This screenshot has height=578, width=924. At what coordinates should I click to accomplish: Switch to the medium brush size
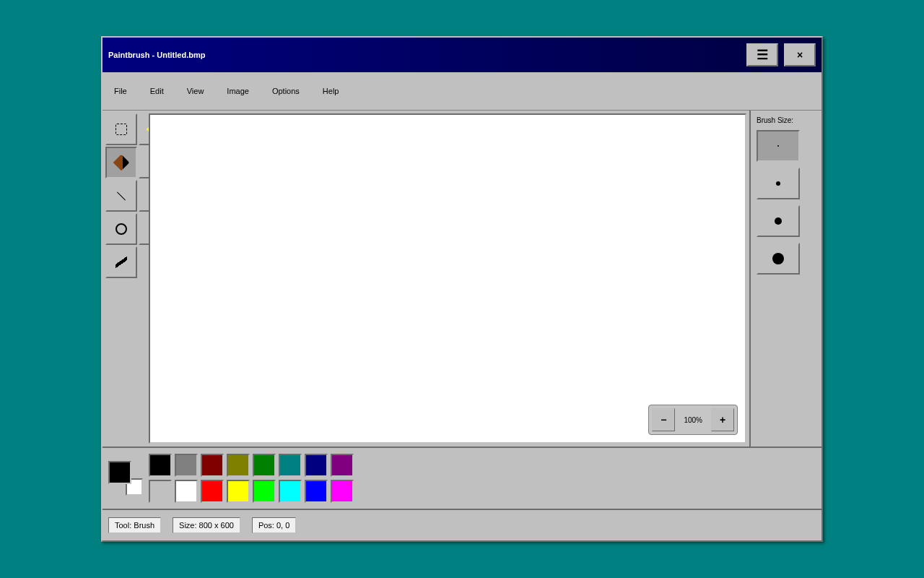[777, 220]
